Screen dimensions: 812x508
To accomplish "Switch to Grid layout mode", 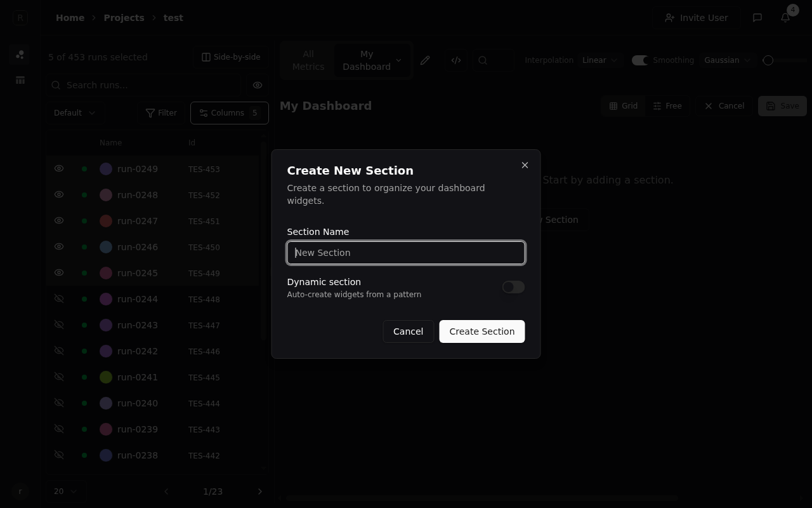I will 623,105.
